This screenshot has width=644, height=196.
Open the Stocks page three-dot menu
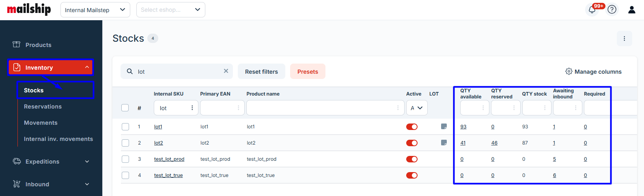point(624,38)
